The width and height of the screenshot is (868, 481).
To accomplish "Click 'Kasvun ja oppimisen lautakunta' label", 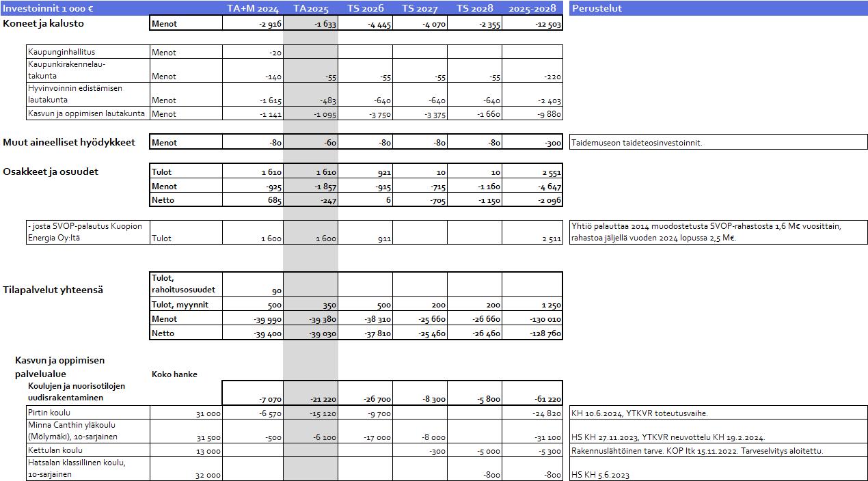I will (x=88, y=113).
